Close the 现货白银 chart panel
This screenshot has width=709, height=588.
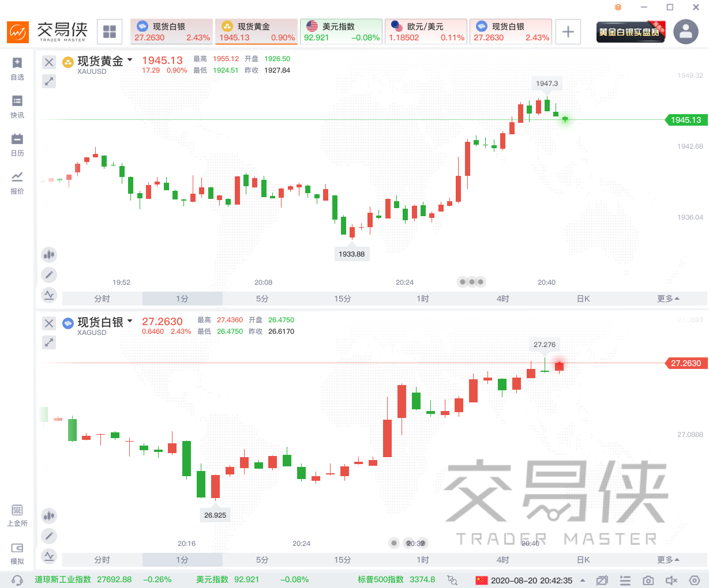tap(49, 323)
